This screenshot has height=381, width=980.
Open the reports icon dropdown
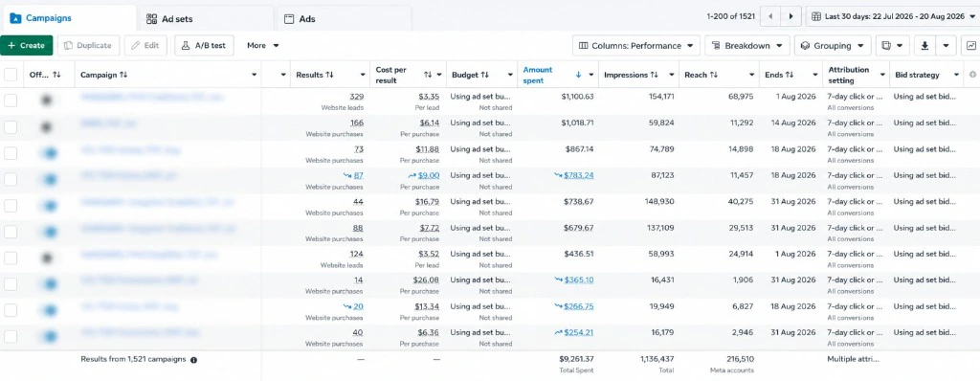point(893,46)
